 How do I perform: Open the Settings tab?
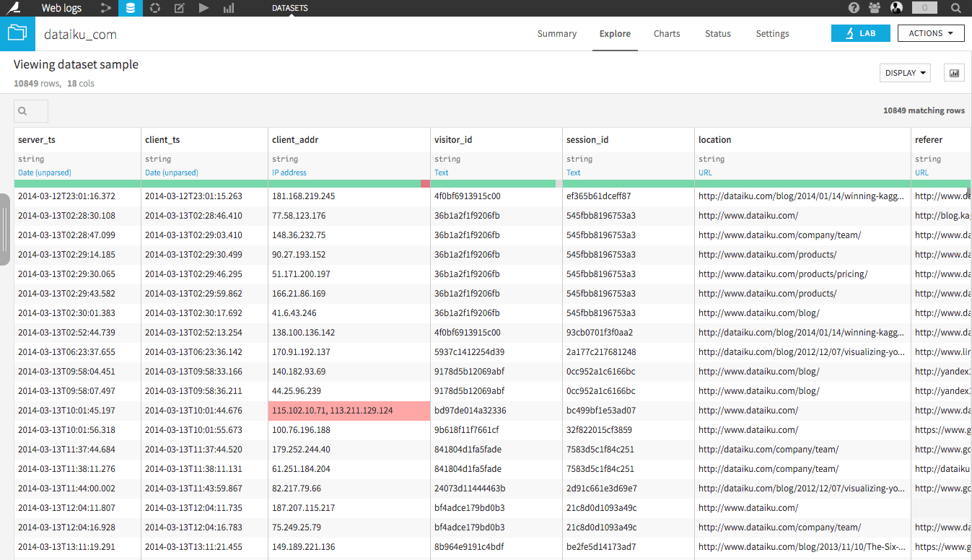pos(772,34)
